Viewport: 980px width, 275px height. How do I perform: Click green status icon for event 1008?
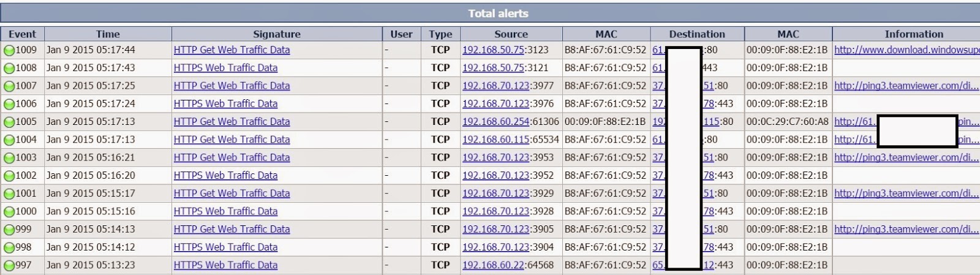click(9, 69)
